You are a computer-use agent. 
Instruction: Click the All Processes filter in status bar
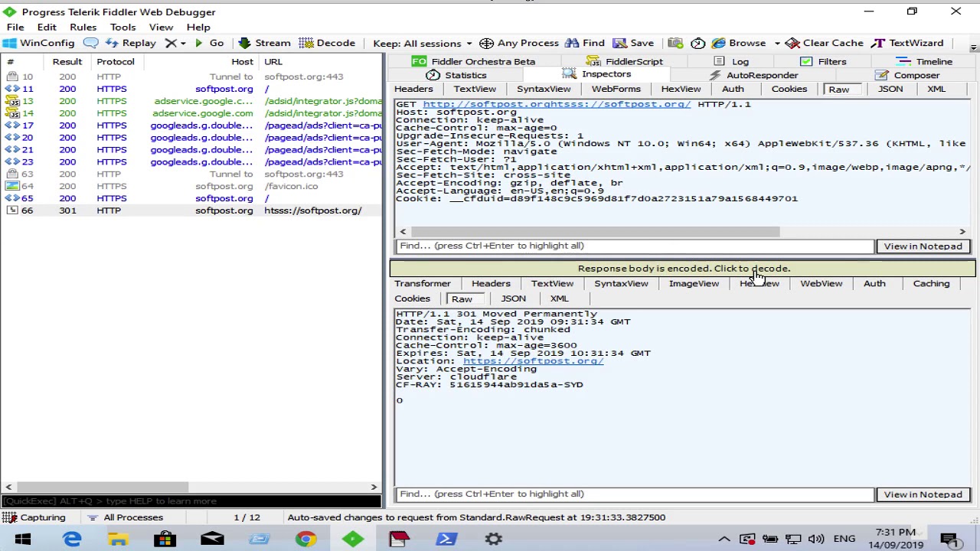point(126,517)
